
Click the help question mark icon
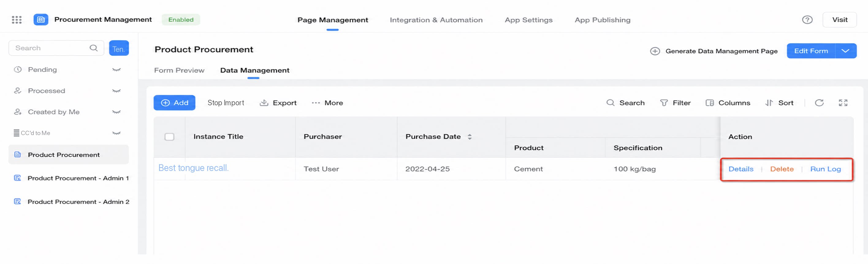807,20
